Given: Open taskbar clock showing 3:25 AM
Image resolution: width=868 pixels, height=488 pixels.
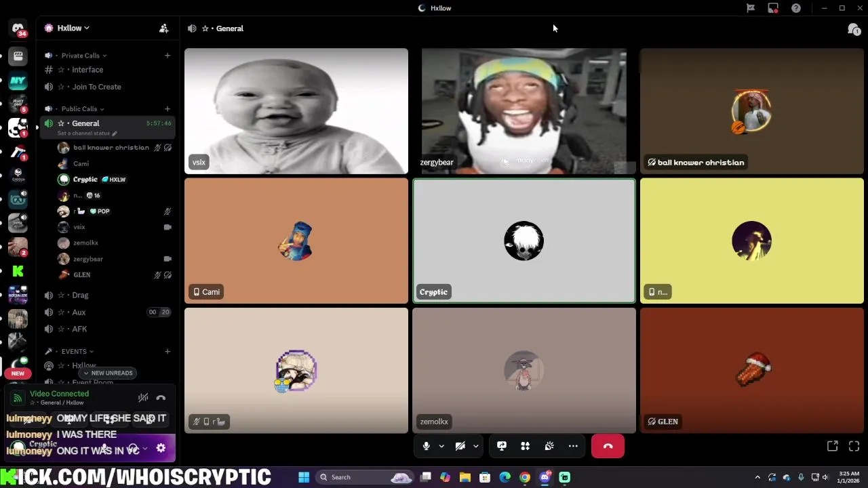Looking at the screenshot, I should (x=849, y=477).
